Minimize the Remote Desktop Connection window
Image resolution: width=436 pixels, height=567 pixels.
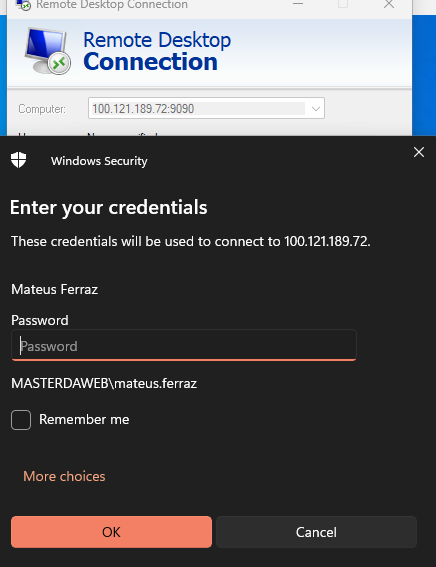click(x=298, y=4)
